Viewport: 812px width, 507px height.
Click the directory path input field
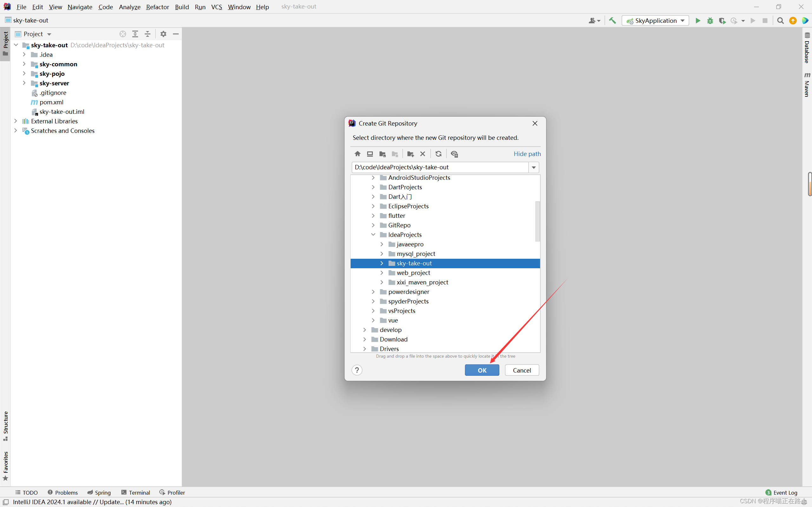point(439,167)
